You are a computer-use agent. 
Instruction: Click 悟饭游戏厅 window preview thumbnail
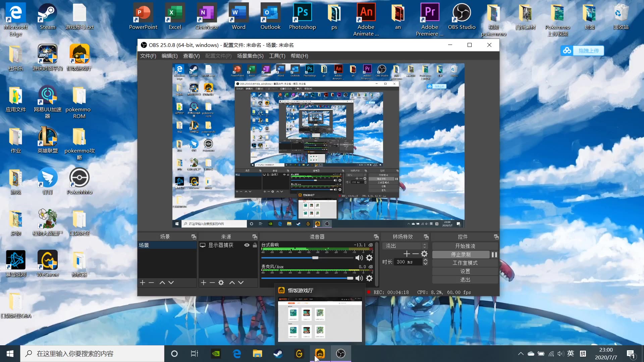[320, 319]
